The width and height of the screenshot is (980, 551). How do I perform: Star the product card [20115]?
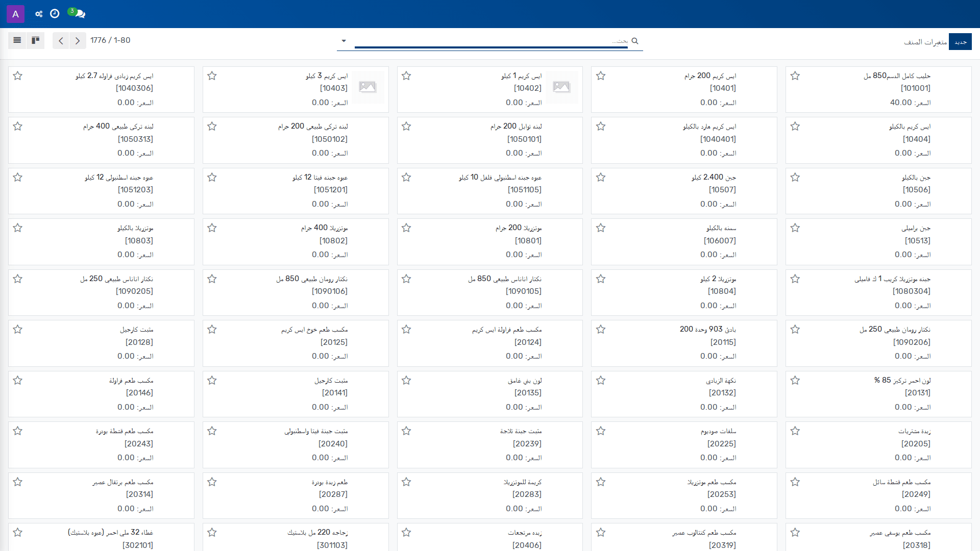(601, 330)
